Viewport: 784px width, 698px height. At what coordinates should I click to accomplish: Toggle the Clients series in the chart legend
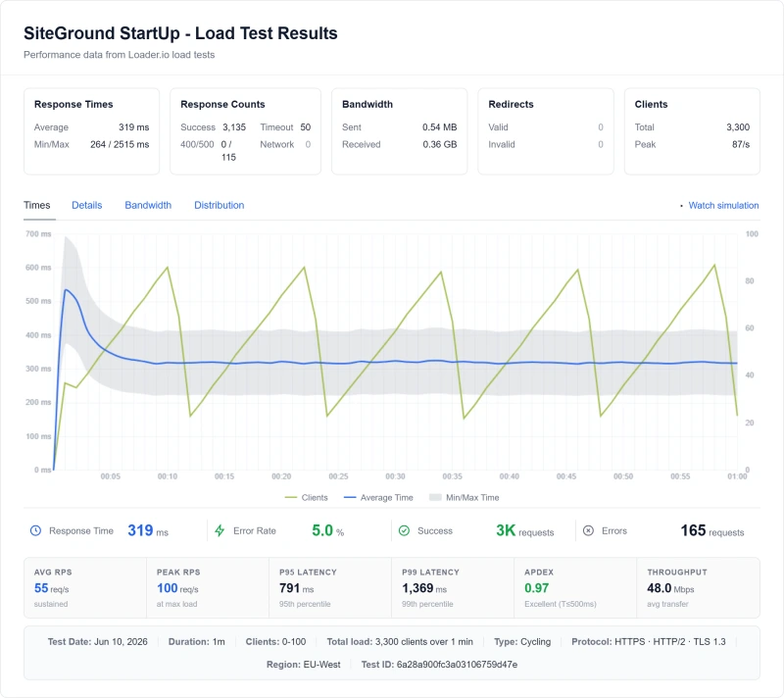[315, 497]
